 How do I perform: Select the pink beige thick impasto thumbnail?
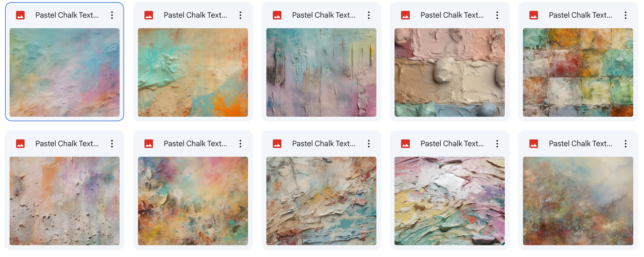(449, 72)
